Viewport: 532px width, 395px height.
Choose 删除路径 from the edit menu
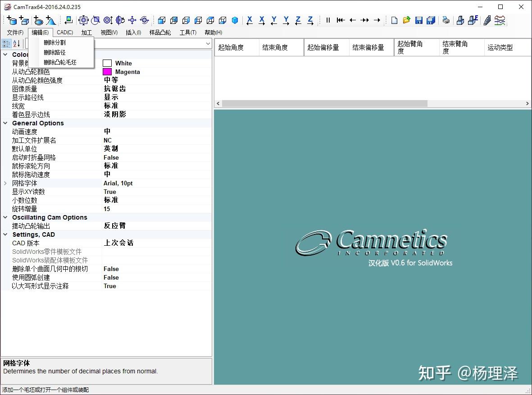click(x=61, y=52)
